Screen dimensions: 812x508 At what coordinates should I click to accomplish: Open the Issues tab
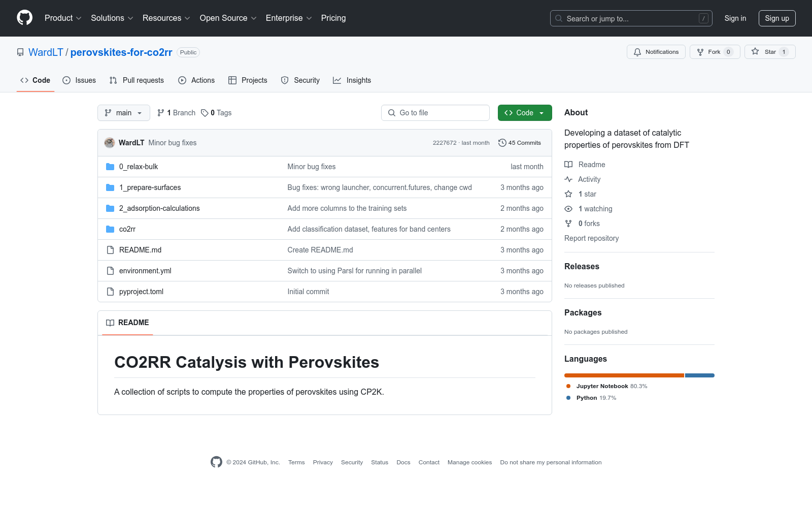[x=79, y=80]
